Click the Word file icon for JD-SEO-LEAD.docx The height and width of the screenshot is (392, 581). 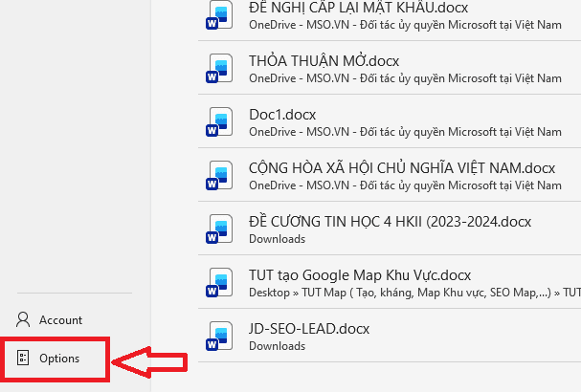(x=219, y=336)
